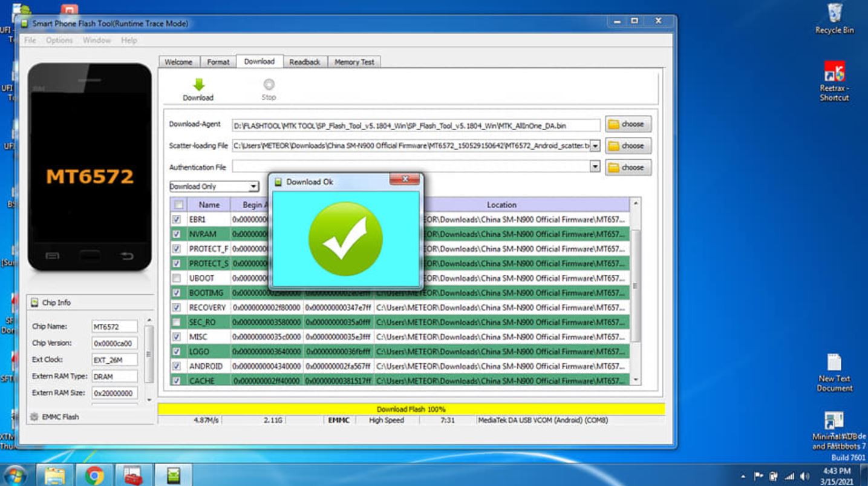
Task: Open the Help menu
Action: [x=129, y=41]
